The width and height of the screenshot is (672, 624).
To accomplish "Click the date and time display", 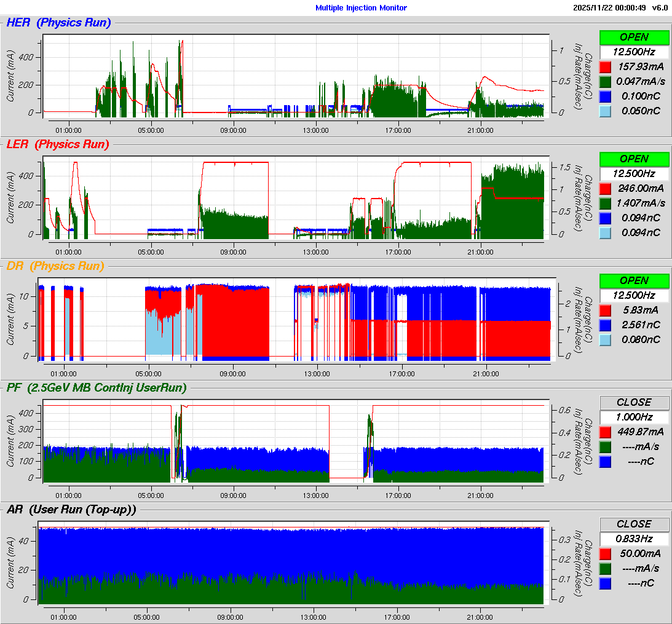I will tap(609, 7).
